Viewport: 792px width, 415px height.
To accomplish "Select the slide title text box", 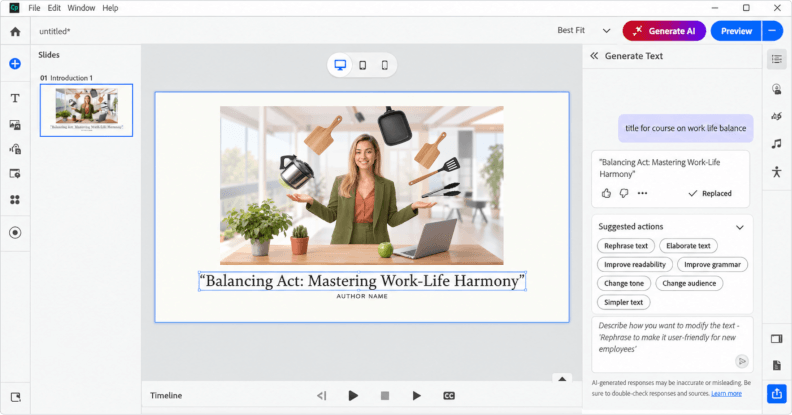I will pyautogui.click(x=362, y=281).
